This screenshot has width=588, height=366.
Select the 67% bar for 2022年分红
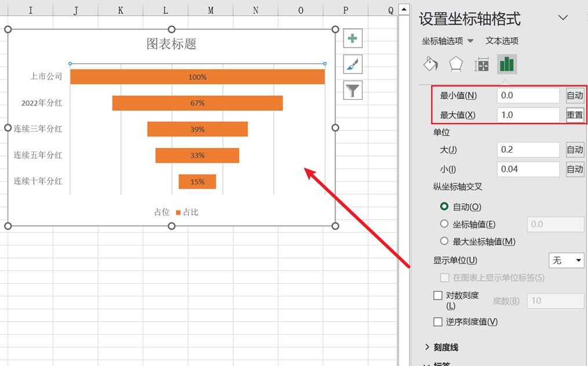(197, 103)
